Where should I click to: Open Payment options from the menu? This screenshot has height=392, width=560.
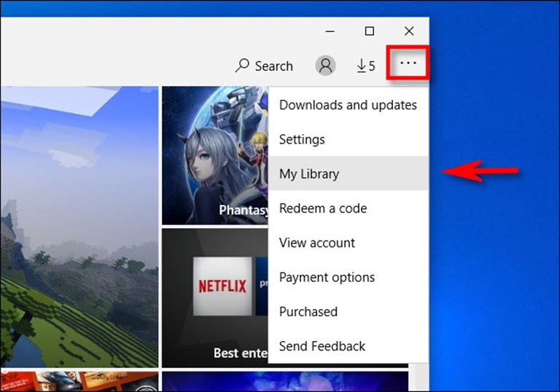pos(327,278)
